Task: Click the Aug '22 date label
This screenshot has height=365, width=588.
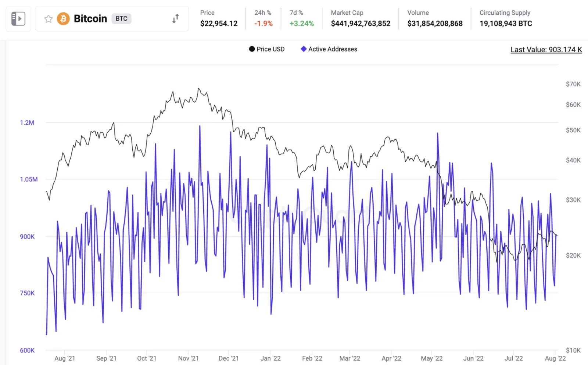Action: tap(555, 358)
